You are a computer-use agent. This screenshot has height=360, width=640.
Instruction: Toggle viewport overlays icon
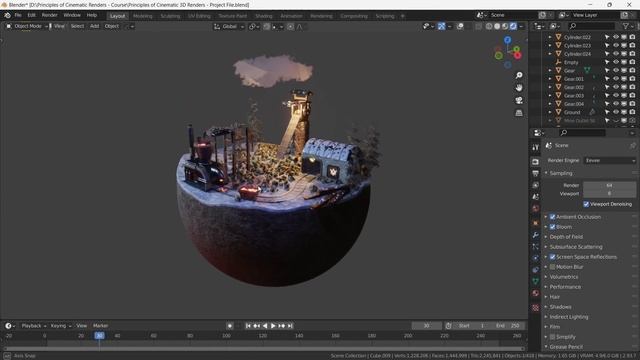pos(460,26)
